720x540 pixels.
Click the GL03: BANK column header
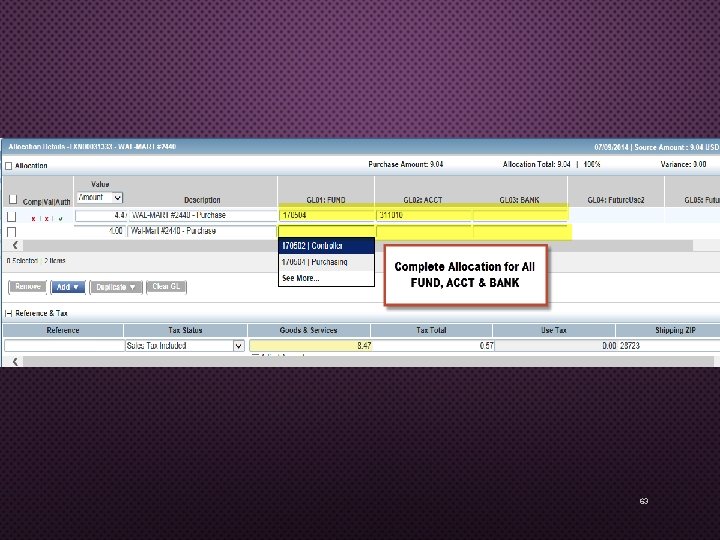519,200
